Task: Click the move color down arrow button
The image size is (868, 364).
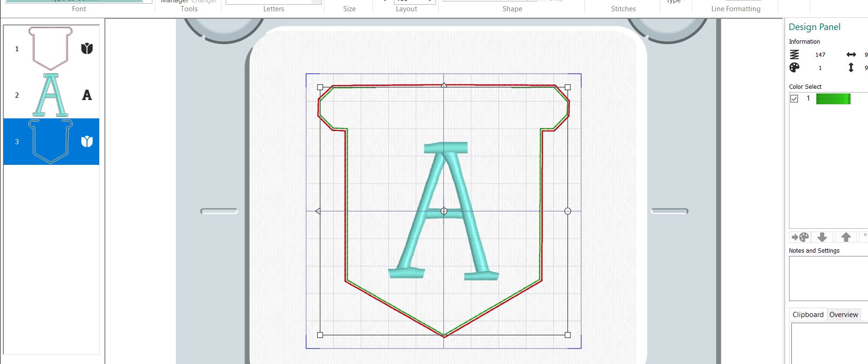Action: pos(822,237)
